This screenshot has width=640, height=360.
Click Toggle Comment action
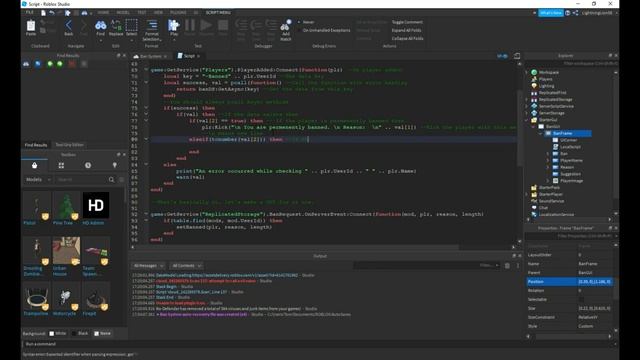click(x=407, y=22)
